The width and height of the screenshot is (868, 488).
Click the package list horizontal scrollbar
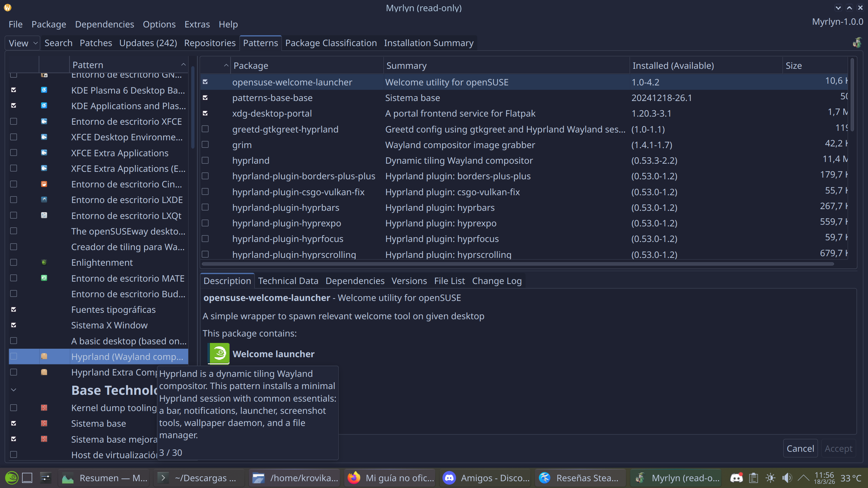pos(517,264)
